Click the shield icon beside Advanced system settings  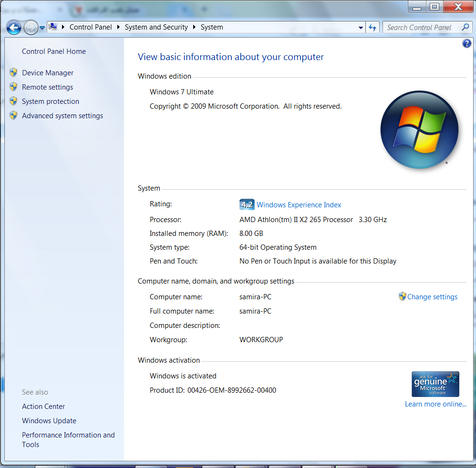13,115
